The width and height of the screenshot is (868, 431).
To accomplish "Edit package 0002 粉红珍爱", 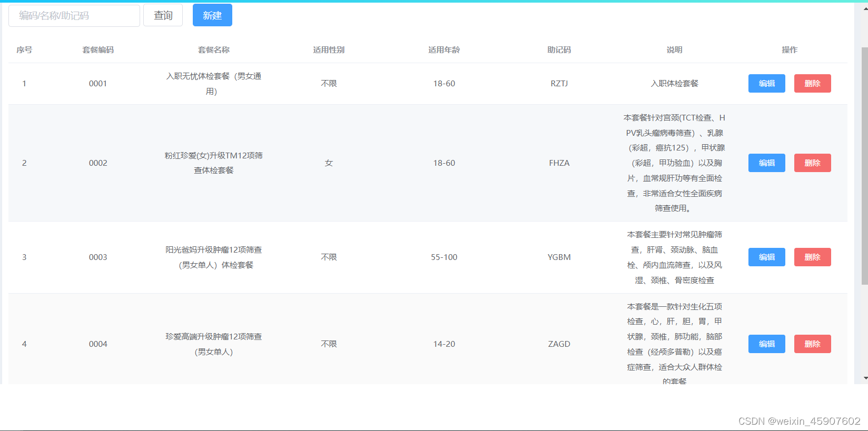I will click(766, 163).
